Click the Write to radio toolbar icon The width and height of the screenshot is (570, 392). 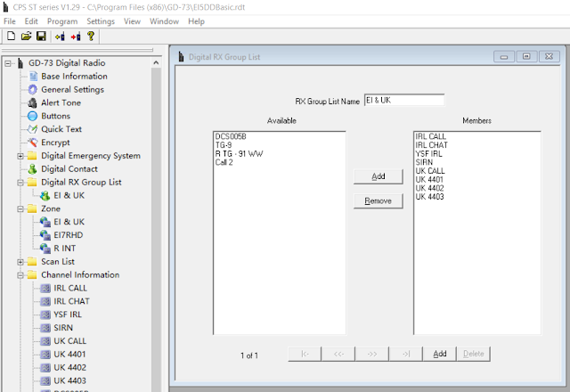click(76, 37)
